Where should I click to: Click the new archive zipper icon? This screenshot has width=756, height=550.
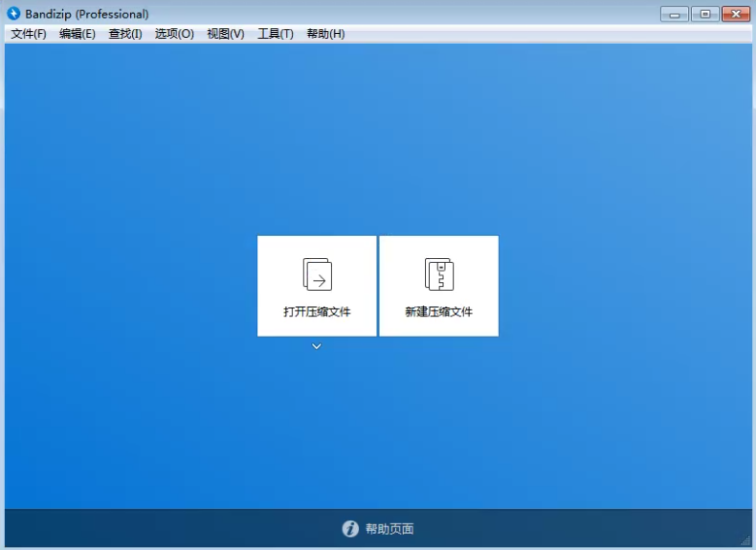[439, 275]
